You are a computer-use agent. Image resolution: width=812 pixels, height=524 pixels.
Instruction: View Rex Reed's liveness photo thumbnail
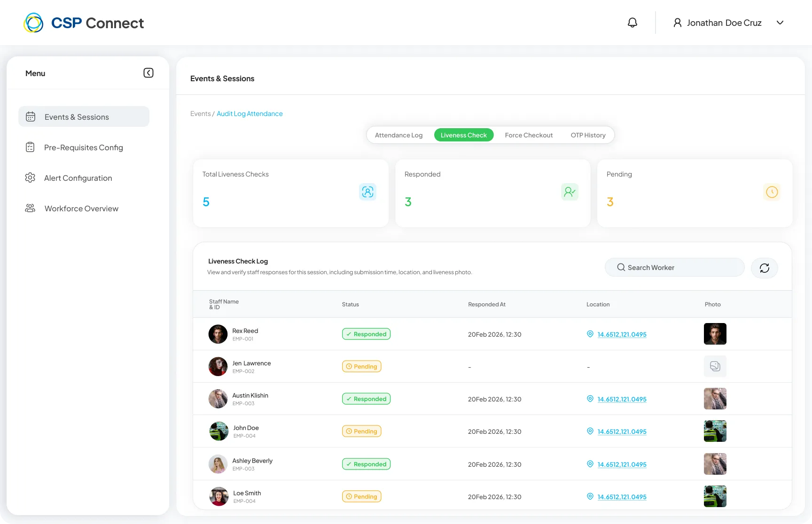click(715, 334)
